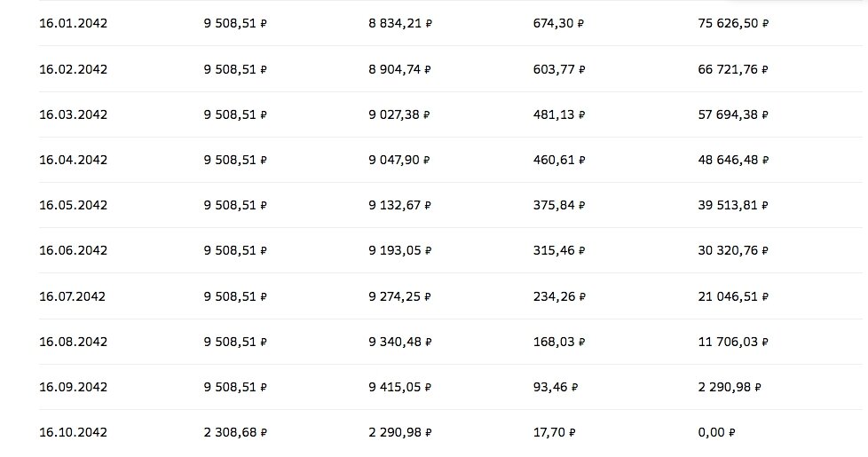Click balance 30 320,76 ₽
This screenshot has height=457, width=868.
(733, 250)
